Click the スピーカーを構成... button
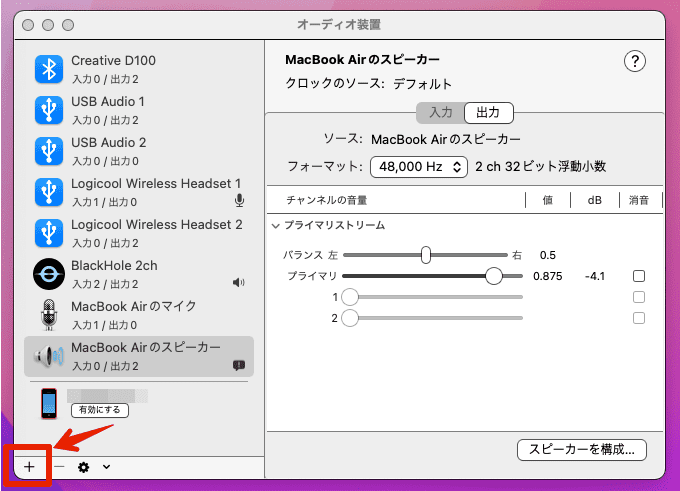Viewport: 680px width, 491px height. pos(582,450)
